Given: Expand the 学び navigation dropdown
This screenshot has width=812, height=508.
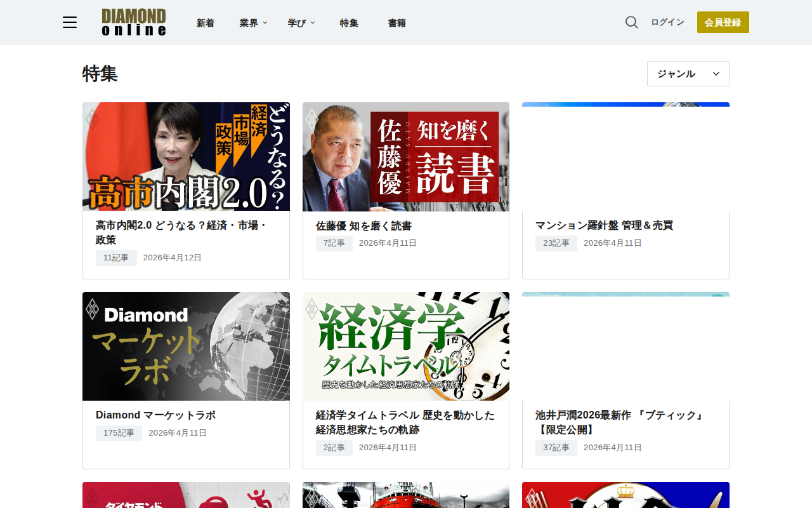Looking at the screenshot, I should coord(301,23).
